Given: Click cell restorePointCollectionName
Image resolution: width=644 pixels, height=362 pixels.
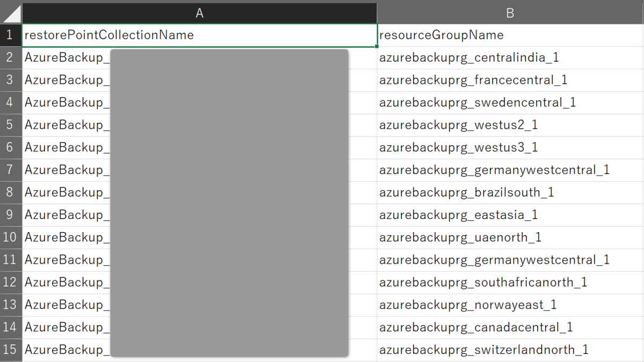Looking at the screenshot, I should point(200,35).
